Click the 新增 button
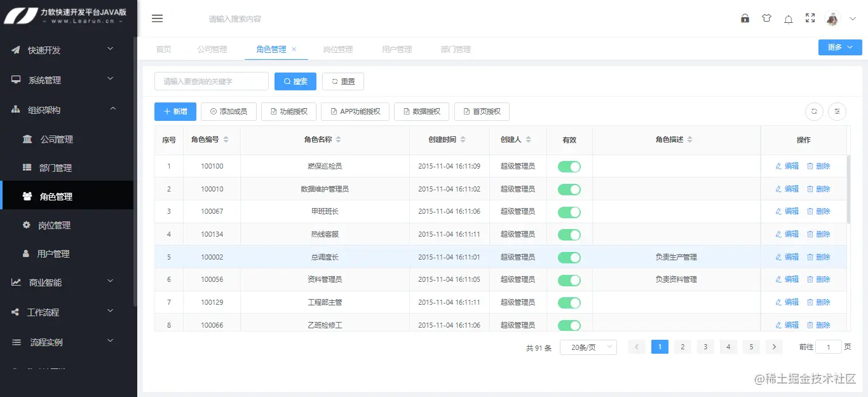 coord(175,111)
